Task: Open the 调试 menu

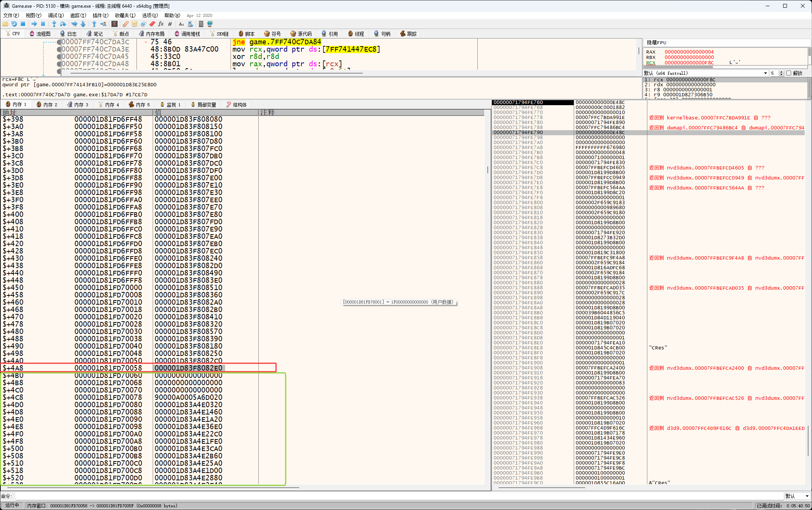Action: [x=56, y=15]
